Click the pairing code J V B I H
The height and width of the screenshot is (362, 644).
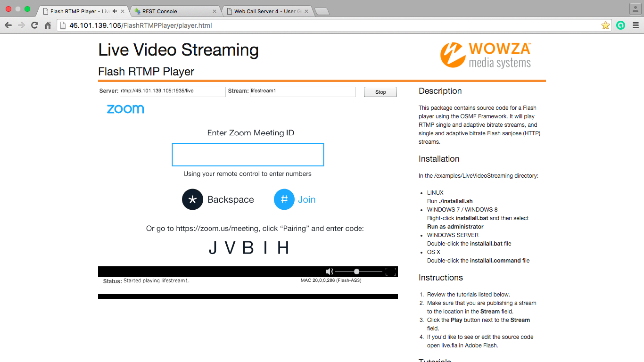(x=248, y=247)
